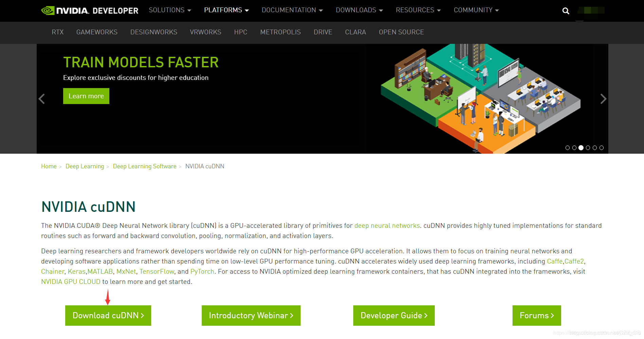The image size is (644, 339).
Task: Expand the DOCUMENTATION dropdown menu
Action: (x=292, y=10)
